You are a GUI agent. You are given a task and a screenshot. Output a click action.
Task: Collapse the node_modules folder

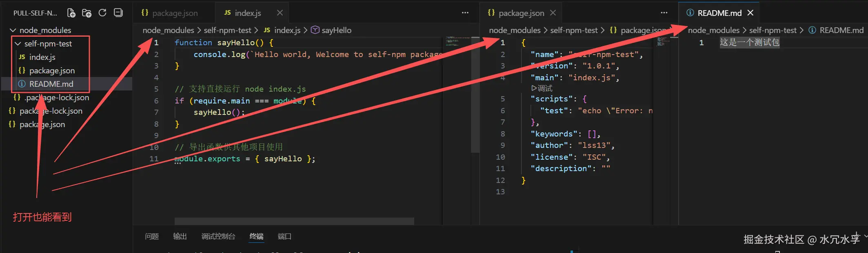click(x=40, y=30)
